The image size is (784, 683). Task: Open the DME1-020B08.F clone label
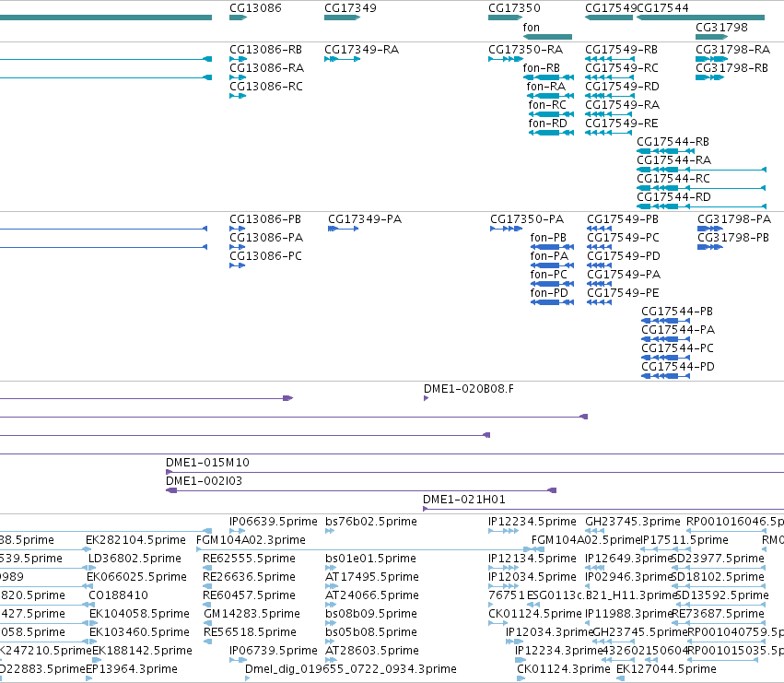[469, 389]
